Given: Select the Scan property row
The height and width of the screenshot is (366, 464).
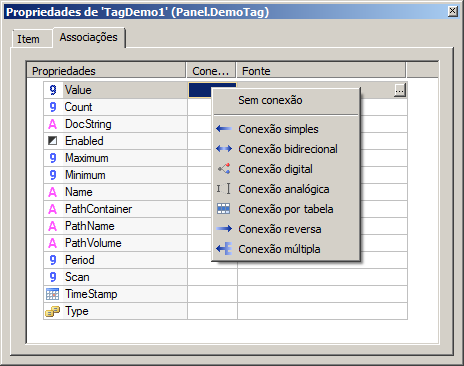Looking at the screenshot, I should click(115, 277).
